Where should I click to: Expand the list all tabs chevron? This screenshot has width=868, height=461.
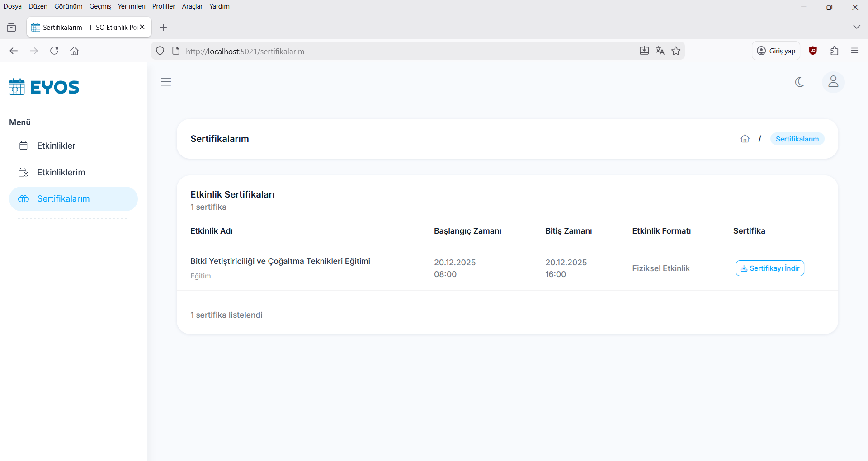click(x=856, y=27)
